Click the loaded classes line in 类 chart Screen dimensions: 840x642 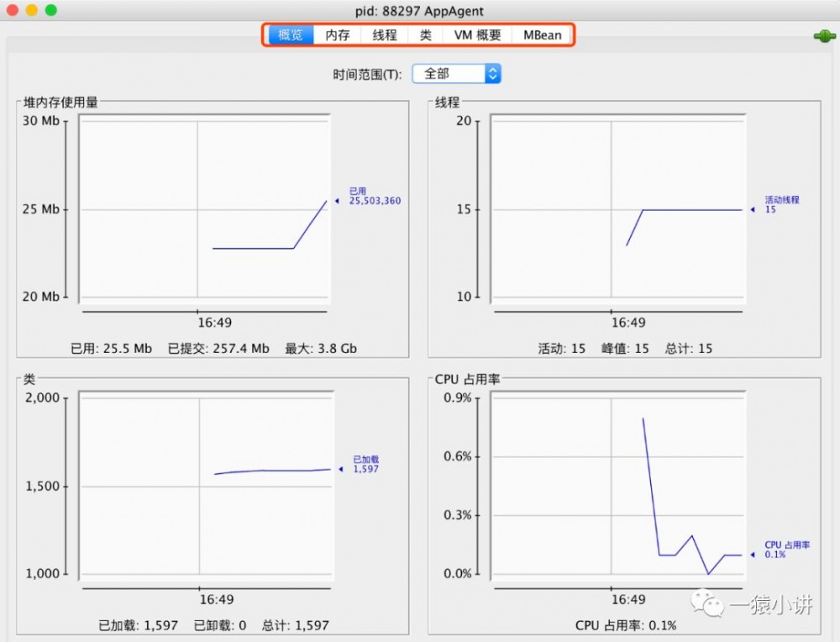click(269, 471)
